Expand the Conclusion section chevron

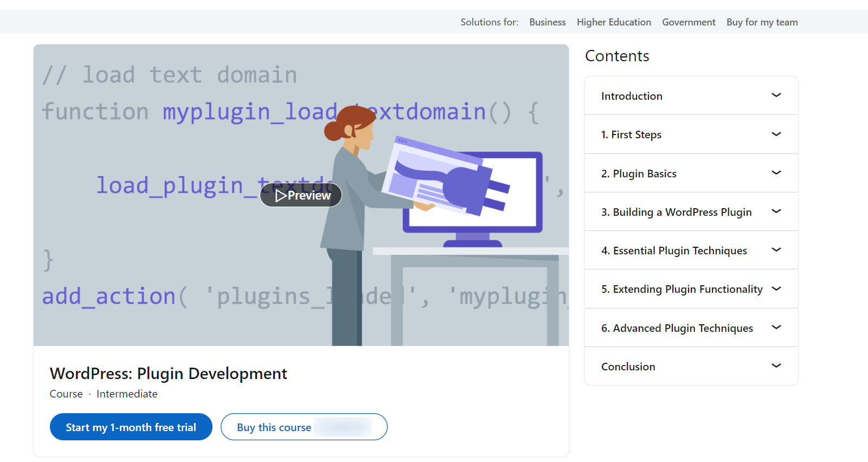click(776, 366)
